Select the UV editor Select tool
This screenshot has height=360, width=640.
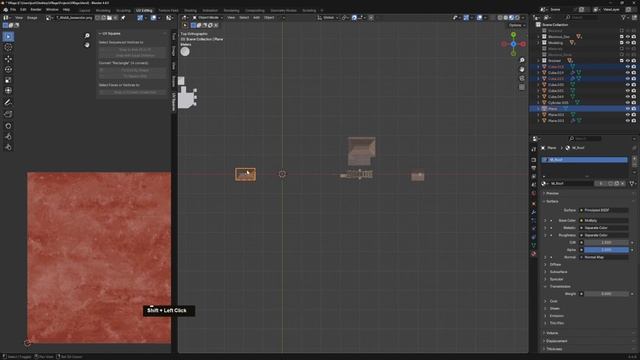[x=8, y=37]
